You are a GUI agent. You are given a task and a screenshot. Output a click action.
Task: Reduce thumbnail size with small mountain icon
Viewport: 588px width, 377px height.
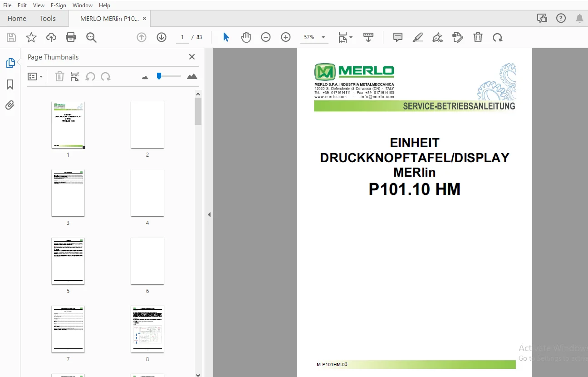tap(145, 77)
